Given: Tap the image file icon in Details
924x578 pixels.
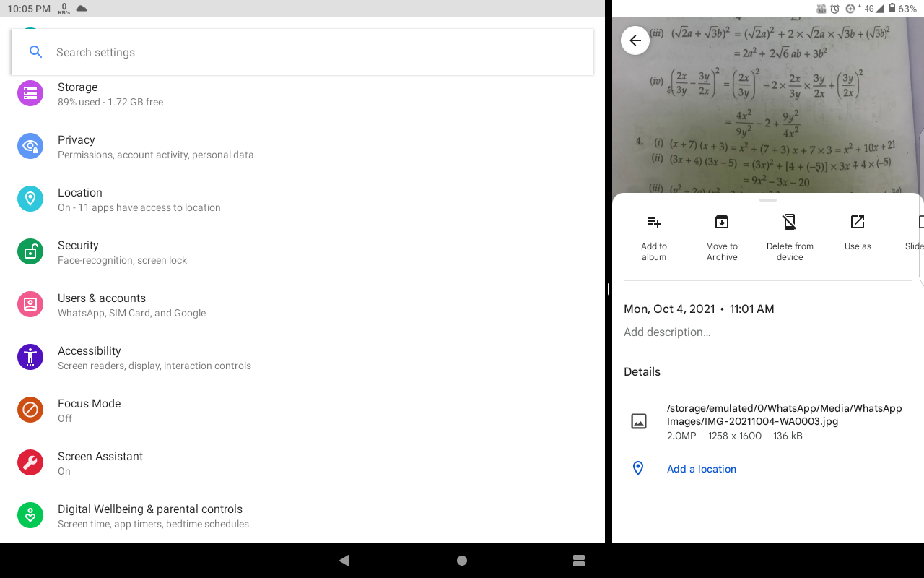Looking at the screenshot, I should [639, 421].
